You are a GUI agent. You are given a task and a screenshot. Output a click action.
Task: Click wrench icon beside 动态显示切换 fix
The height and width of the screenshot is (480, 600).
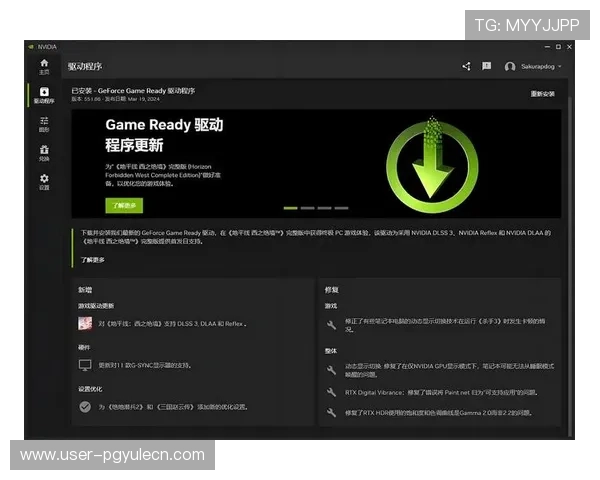coord(331,370)
